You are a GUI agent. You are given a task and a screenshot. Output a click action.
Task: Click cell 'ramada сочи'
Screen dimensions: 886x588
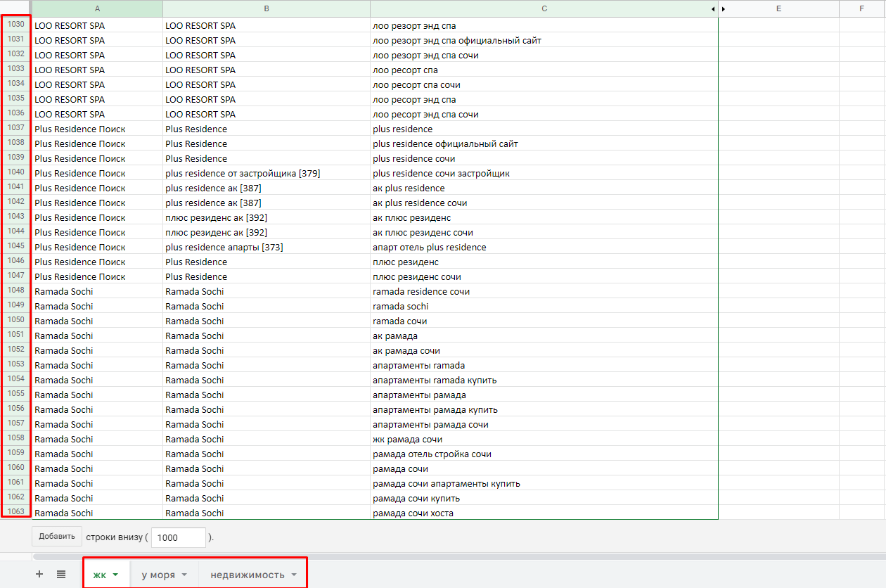[x=544, y=321]
